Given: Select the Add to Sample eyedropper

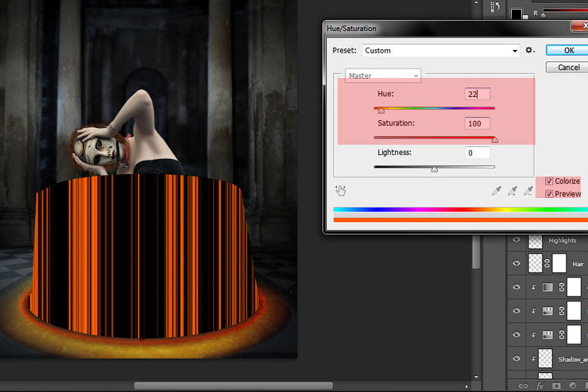Looking at the screenshot, I should (x=513, y=191).
